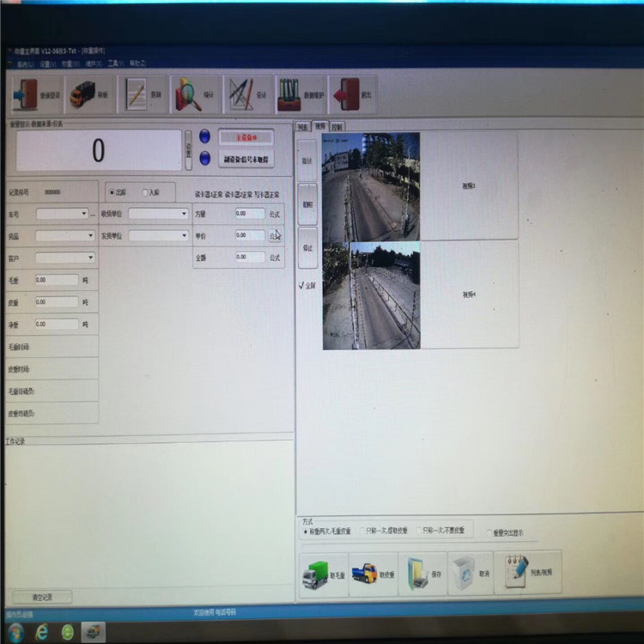The width and height of the screenshot is (644, 644).
Task: Expand the 发货单位 dropdown
Action: [184, 235]
